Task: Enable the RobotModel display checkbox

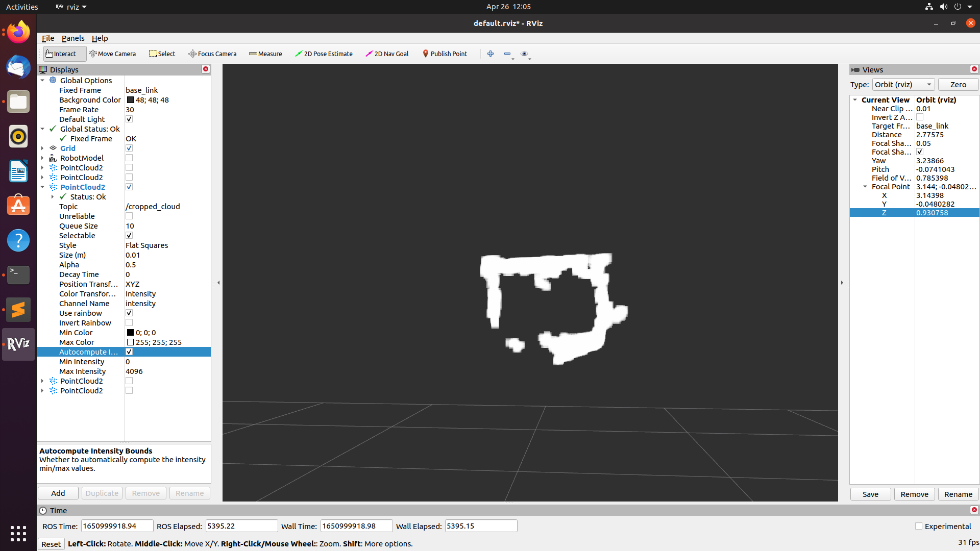Action: pyautogui.click(x=129, y=158)
